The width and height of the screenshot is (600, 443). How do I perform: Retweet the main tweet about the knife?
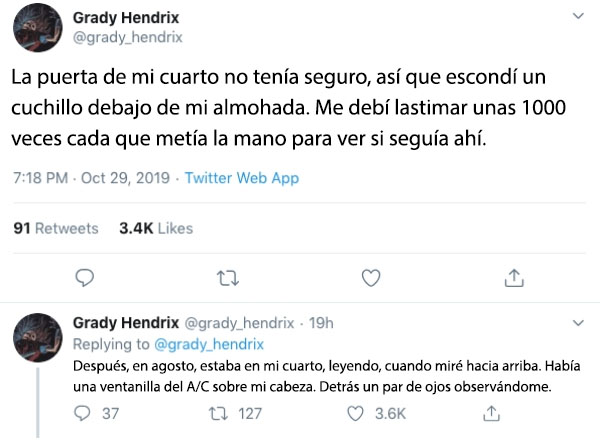pos(228,279)
